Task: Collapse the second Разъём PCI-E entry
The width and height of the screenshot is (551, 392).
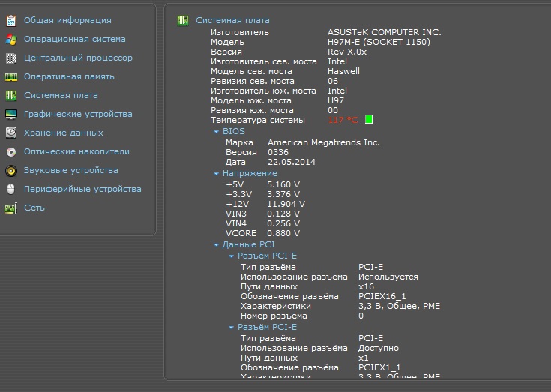Action: 231,327
